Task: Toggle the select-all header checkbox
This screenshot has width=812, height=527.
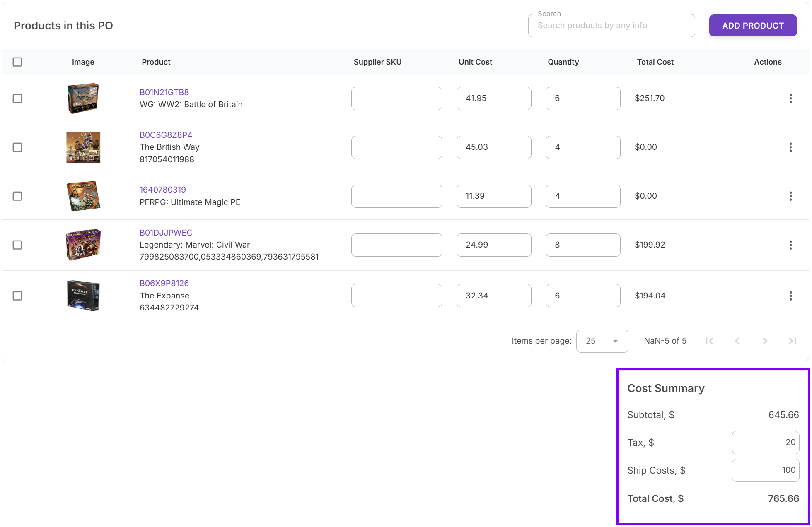Action: coord(17,62)
